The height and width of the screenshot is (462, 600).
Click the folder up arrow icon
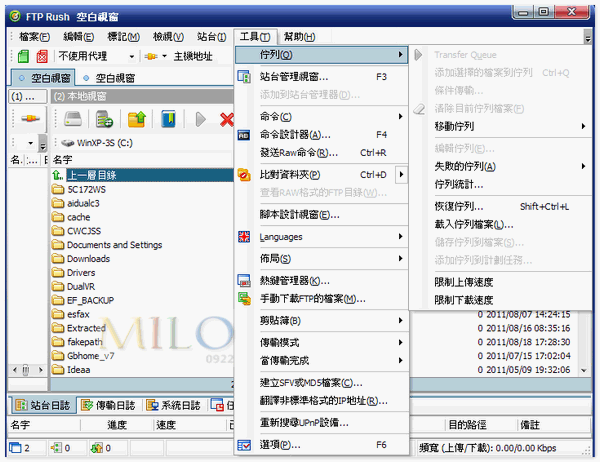137,119
